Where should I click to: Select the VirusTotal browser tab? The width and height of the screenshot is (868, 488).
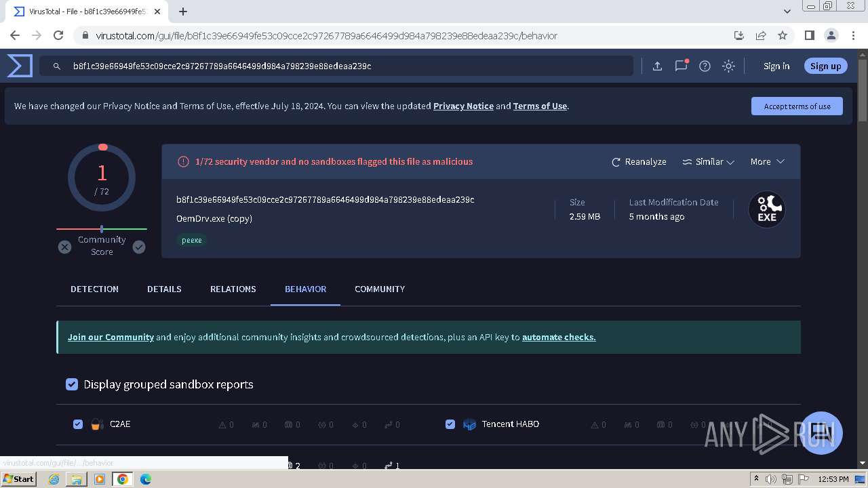point(87,12)
